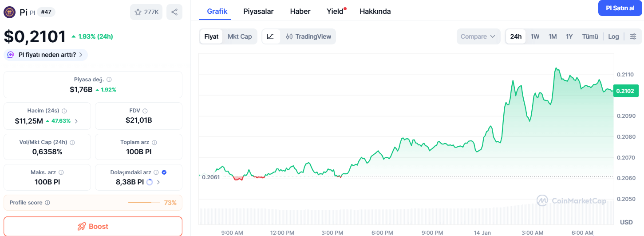Click the #47 rank badge
This screenshot has height=236, width=644.
coord(46,12)
